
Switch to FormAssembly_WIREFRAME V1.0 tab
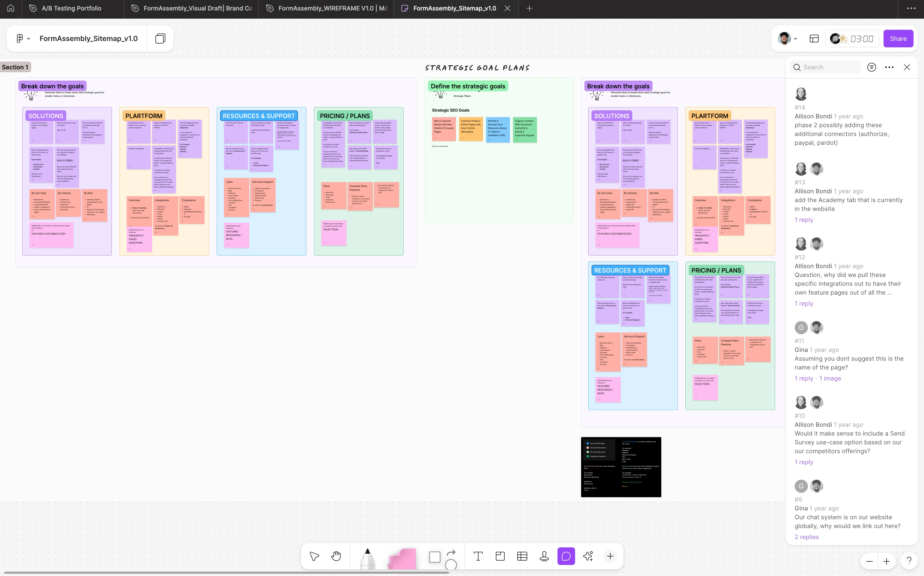click(x=327, y=8)
